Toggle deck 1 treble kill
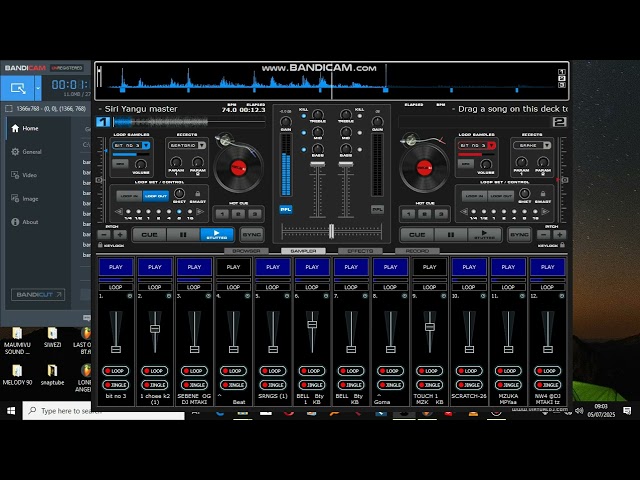Viewport: 640px width, 480px height. tap(304, 116)
